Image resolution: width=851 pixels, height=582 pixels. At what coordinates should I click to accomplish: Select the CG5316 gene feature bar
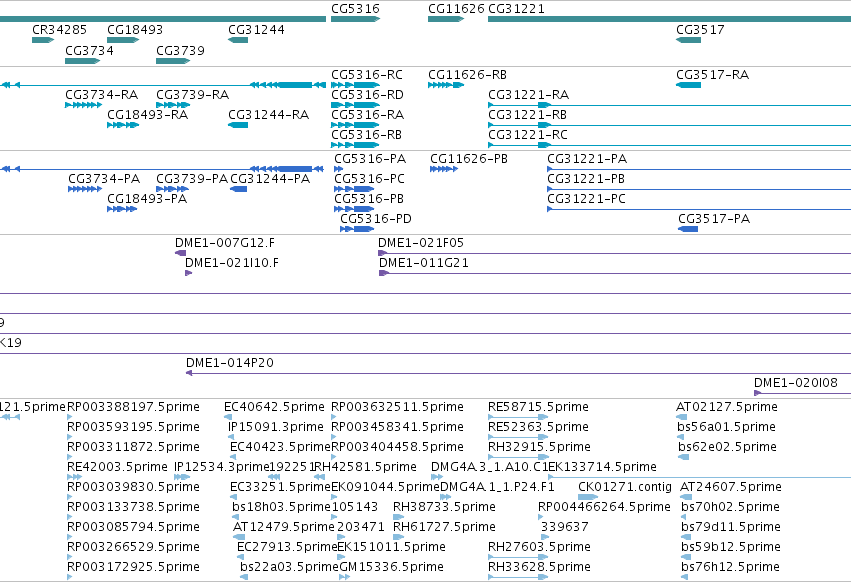click(x=355, y=19)
